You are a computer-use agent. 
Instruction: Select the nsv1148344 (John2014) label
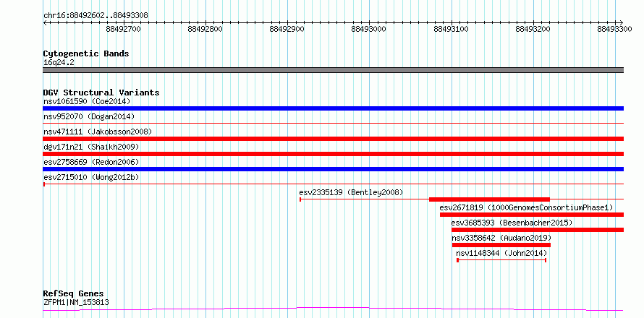(x=501, y=253)
